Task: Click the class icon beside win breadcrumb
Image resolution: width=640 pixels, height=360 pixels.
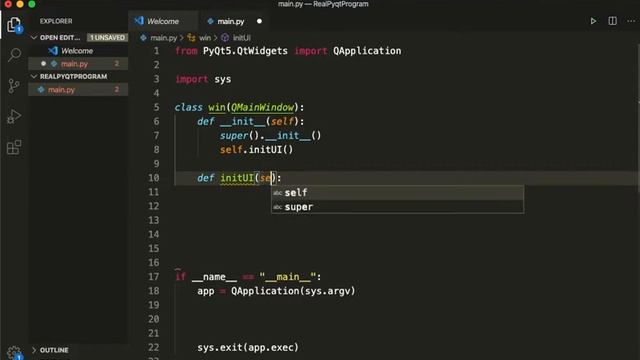Action: click(x=191, y=38)
